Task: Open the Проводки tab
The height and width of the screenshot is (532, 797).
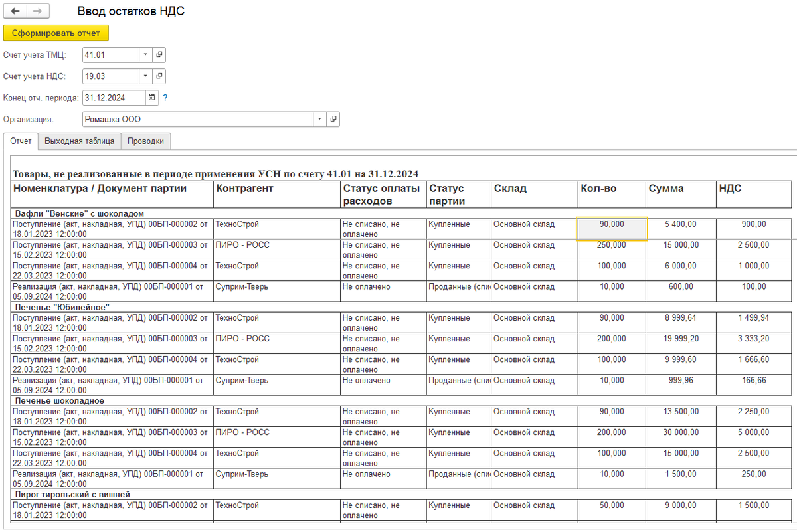Action: 147,141
